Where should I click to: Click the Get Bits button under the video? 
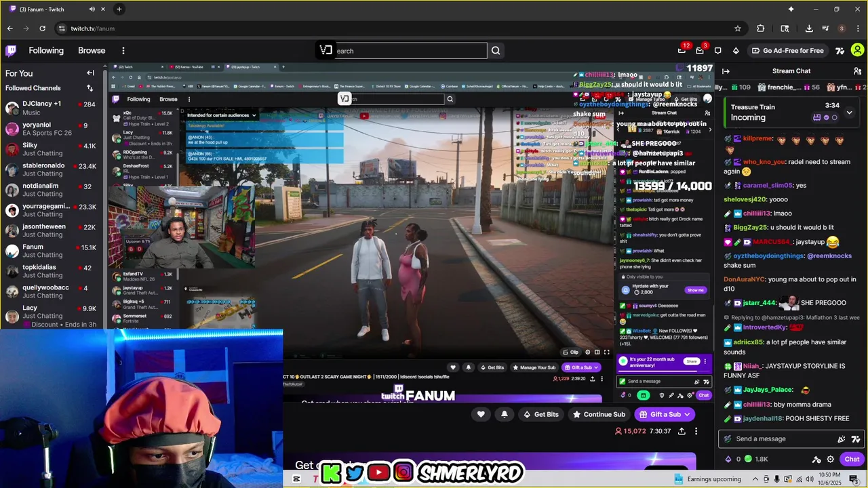(x=540, y=414)
